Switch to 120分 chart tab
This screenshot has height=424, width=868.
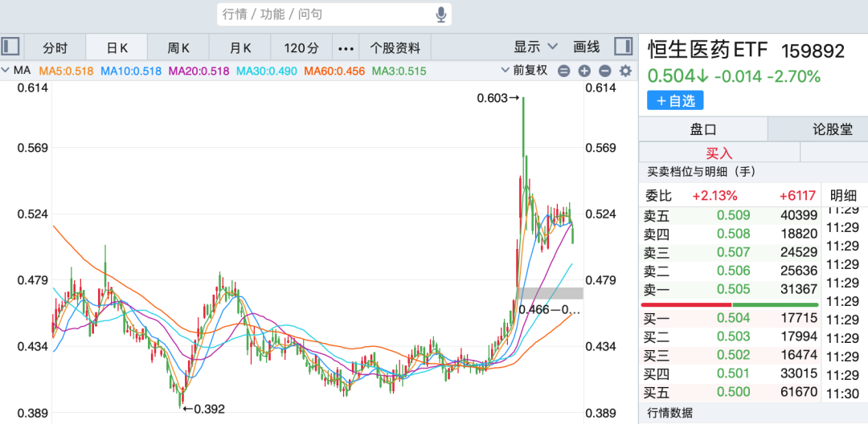point(301,48)
